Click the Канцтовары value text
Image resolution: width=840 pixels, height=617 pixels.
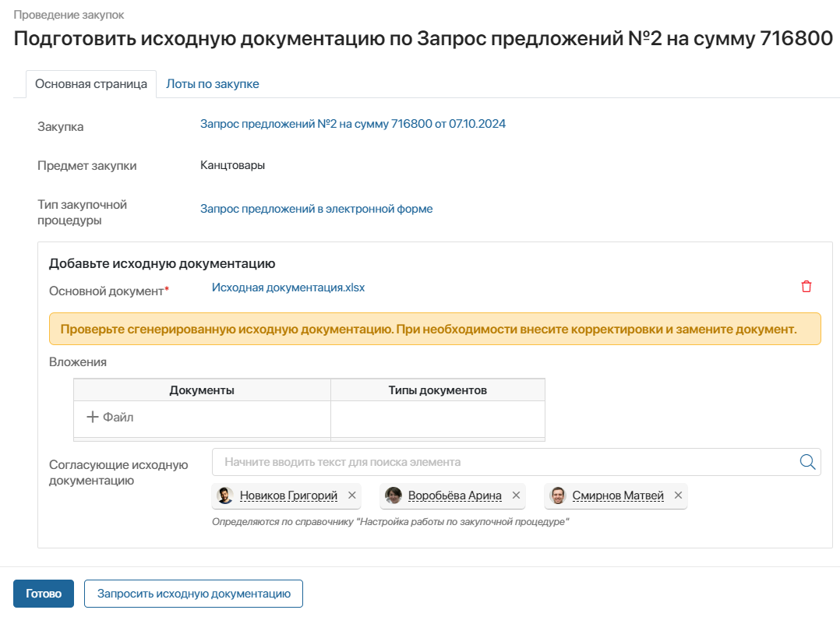pyautogui.click(x=232, y=165)
